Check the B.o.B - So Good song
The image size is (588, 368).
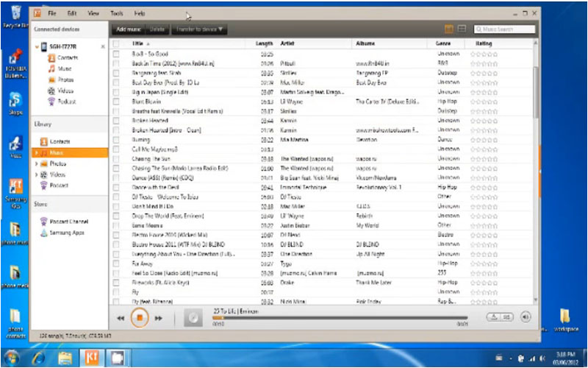(x=116, y=54)
